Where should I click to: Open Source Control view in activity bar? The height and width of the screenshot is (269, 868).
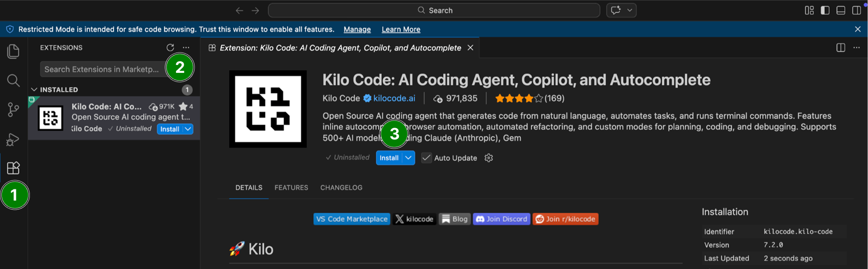tap(14, 110)
